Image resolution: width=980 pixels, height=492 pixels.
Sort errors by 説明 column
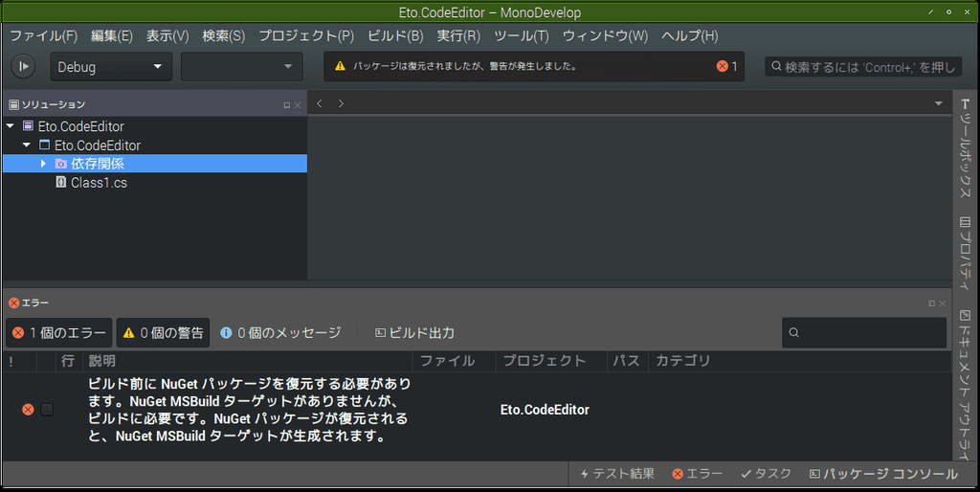pyautogui.click(x=248, y=361)
